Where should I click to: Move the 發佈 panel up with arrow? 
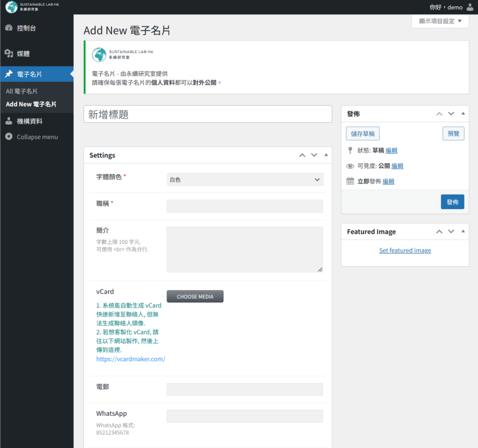[x=439, y=114]
